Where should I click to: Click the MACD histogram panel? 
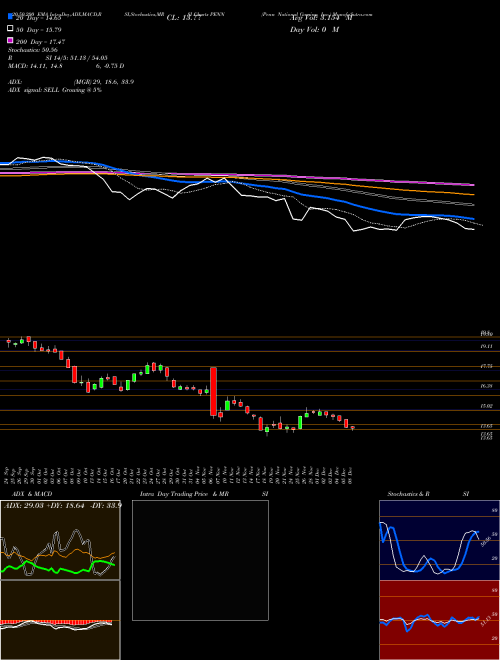60,620
